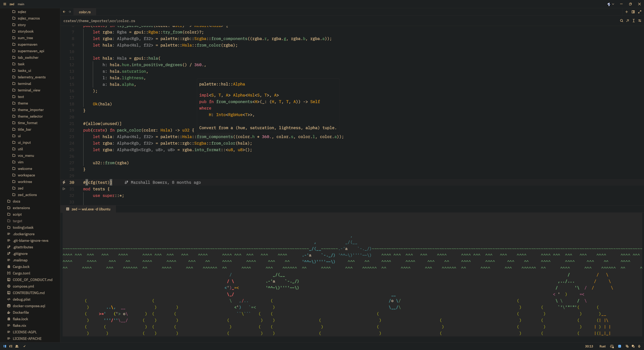Open the Rust language selector

point(602,346)
